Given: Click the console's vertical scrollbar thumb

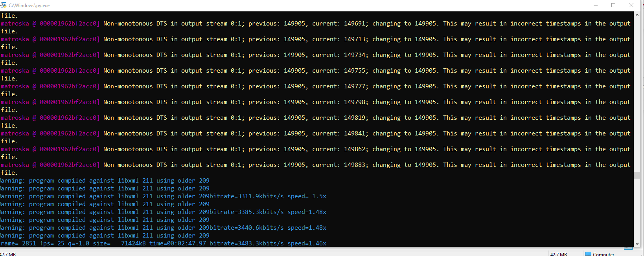Looking at the screenshot, I should click(637, 175).
